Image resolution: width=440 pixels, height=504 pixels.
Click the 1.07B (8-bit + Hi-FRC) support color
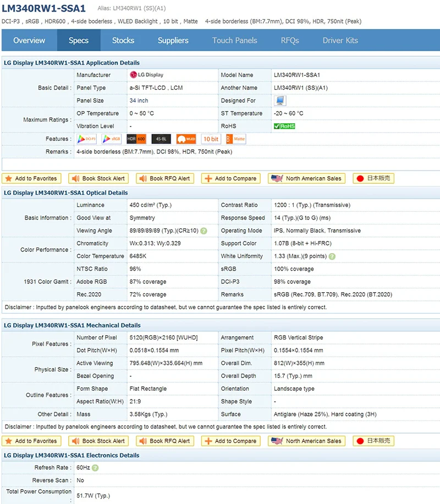tap(302, 244)
